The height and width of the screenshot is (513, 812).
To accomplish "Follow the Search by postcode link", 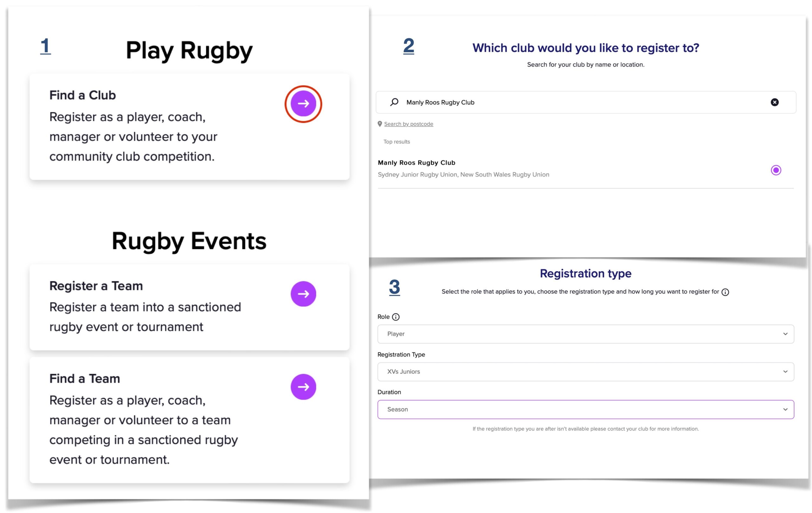I will pyautogui.click(x=408, y=124).
